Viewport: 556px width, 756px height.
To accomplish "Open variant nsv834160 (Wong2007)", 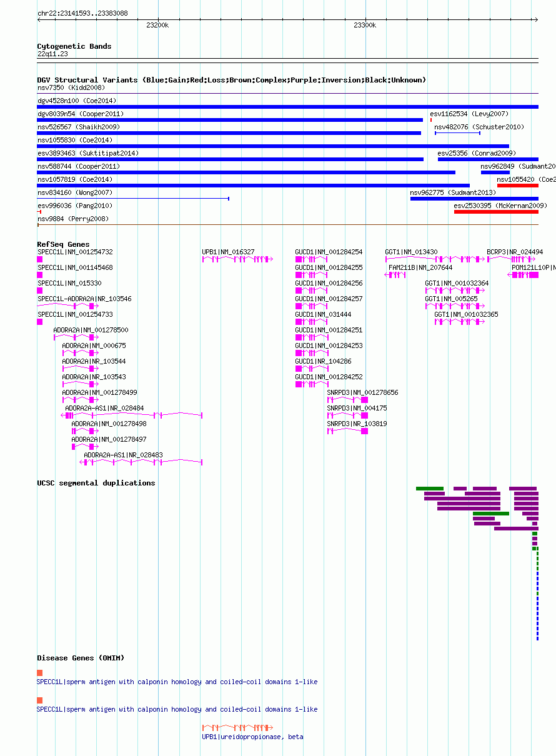I will tap(75, 193).
